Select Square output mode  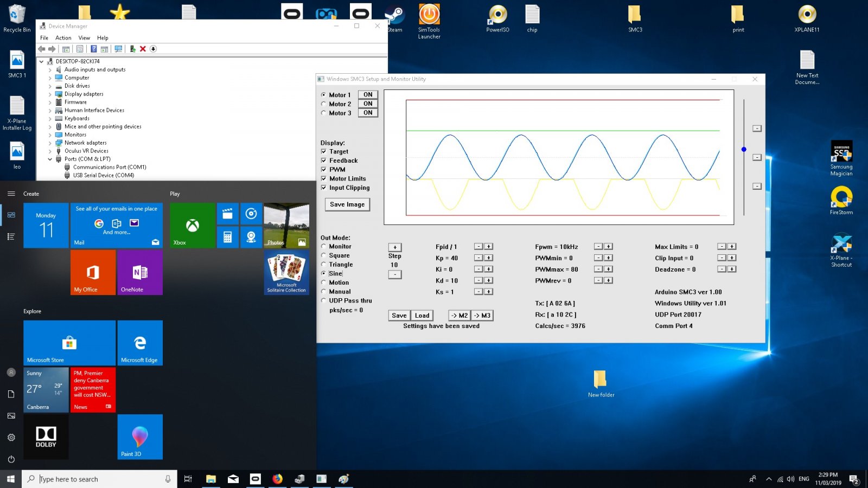[324, 255]
